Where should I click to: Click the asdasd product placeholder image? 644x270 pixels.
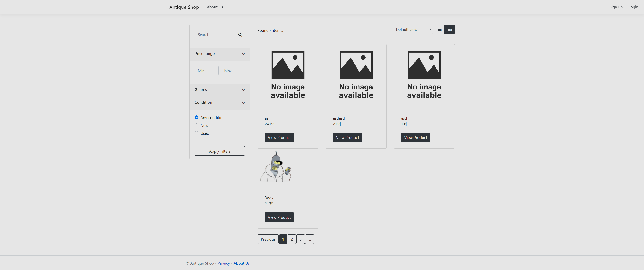click(x=356, y=75)
